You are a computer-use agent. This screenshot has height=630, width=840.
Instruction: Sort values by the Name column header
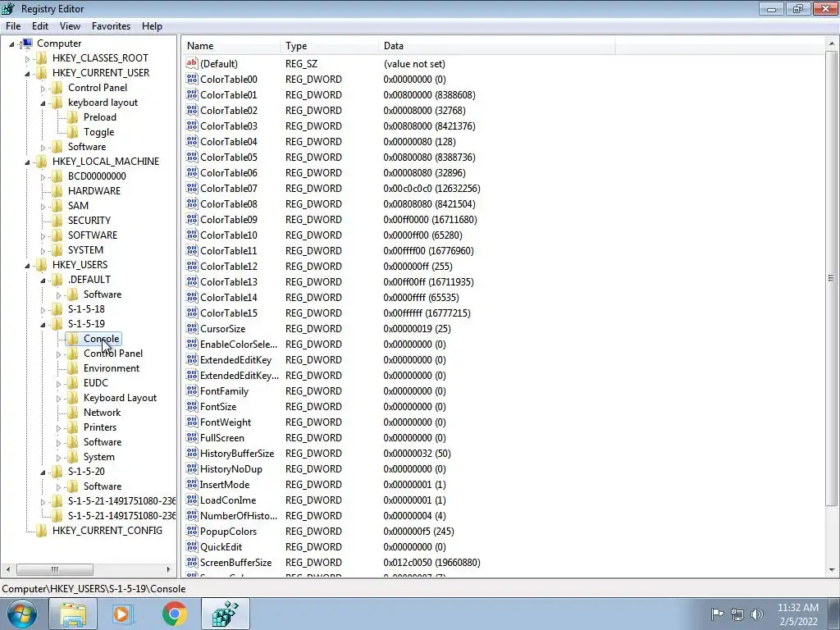click(x=231, y=46)
